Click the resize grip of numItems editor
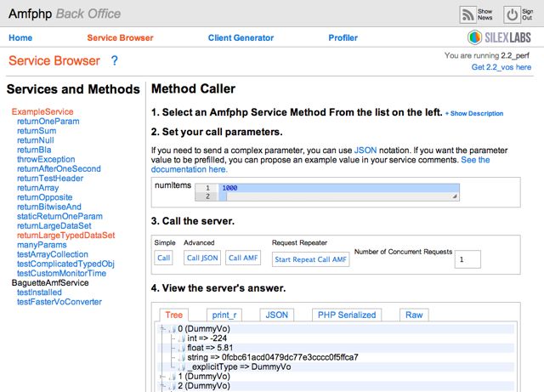The height and width of the screenshot is (392, 544). (x=455, y=196)
